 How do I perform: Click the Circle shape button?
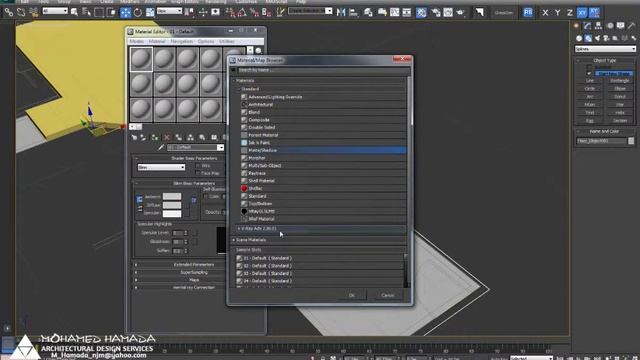click(x=590, y=89)
